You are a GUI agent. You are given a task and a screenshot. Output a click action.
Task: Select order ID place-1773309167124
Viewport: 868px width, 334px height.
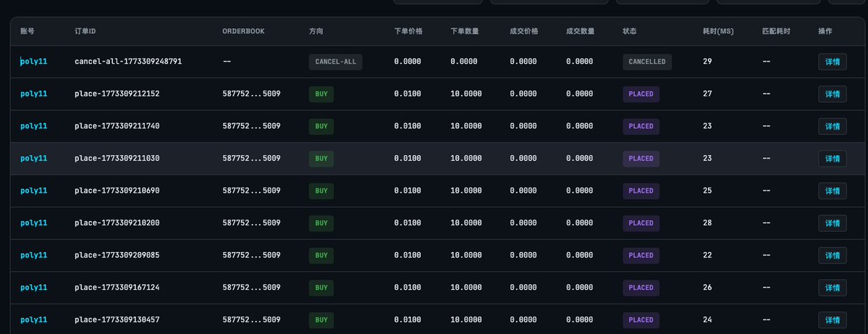click(117, 288)
